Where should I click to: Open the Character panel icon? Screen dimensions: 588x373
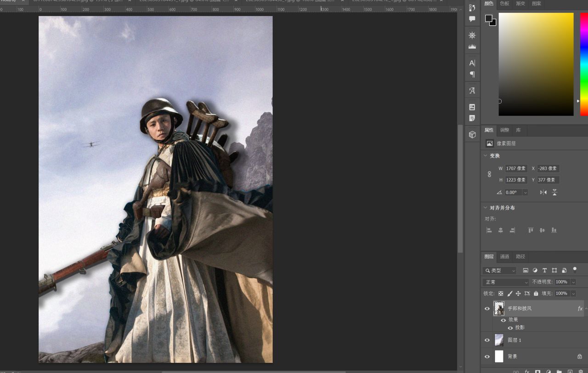click(472, 63)
